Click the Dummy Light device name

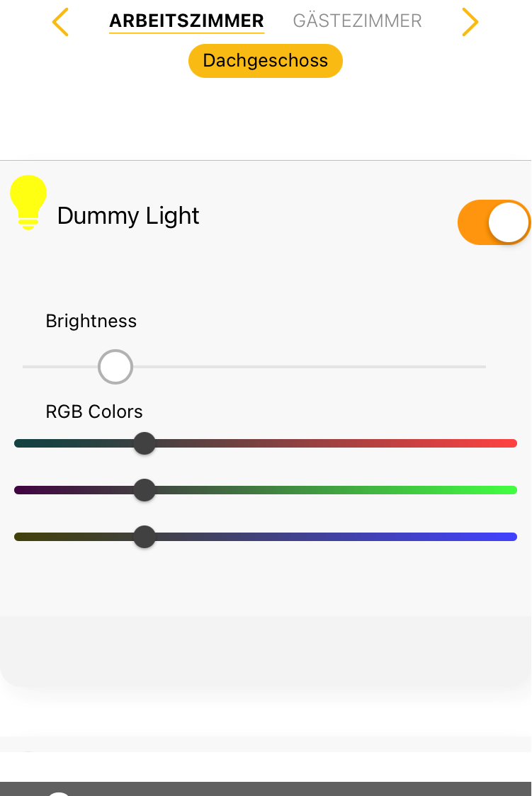[x=128, y=216]
